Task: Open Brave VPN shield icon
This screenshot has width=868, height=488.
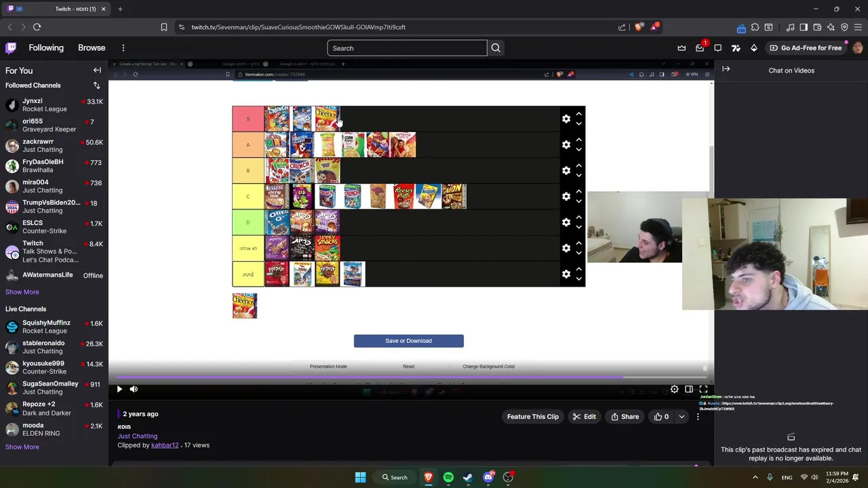Action: pos(844,27)
